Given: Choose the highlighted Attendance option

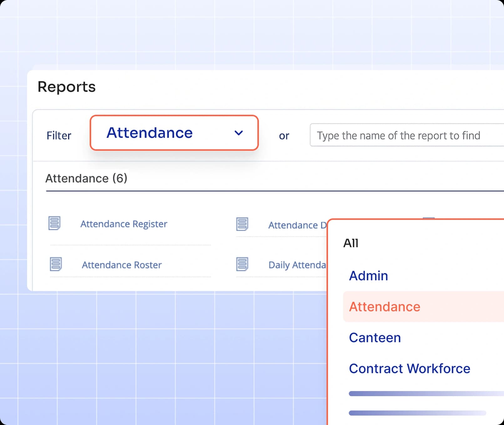Looking at the screenshot, I should [x=384, y=306].
